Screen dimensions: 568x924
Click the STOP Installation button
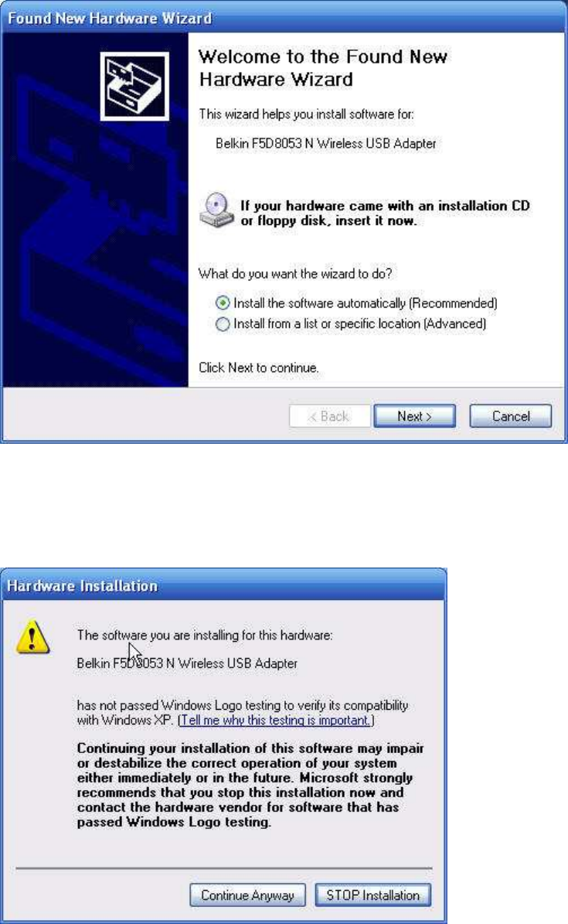(x=373, y=895)
